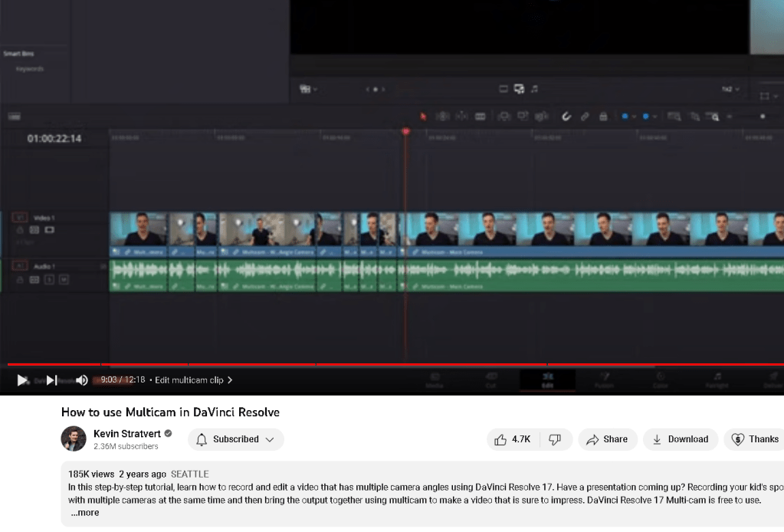Dislike the video using thumbs-down icon
Viewport: 784px width, 532px height.
[x=555, y=439]
